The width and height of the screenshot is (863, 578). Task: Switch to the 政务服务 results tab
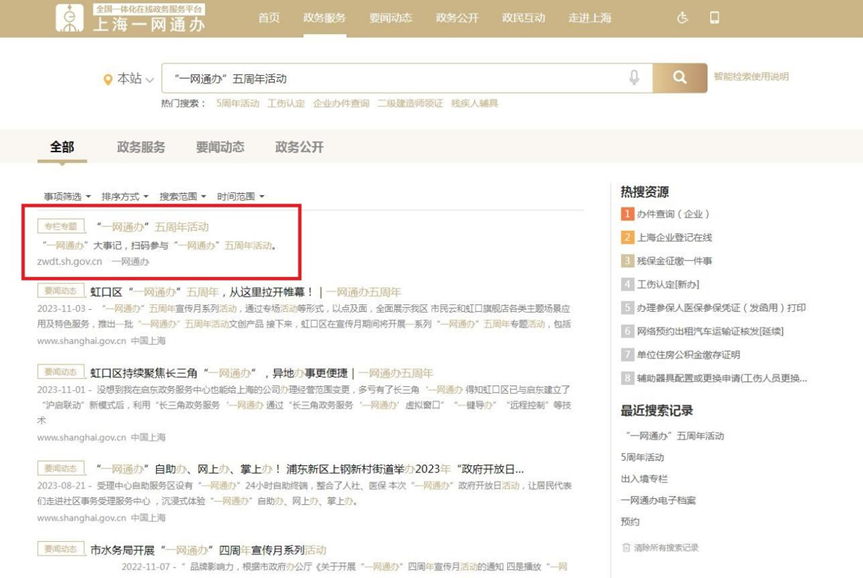pos(141,147)
